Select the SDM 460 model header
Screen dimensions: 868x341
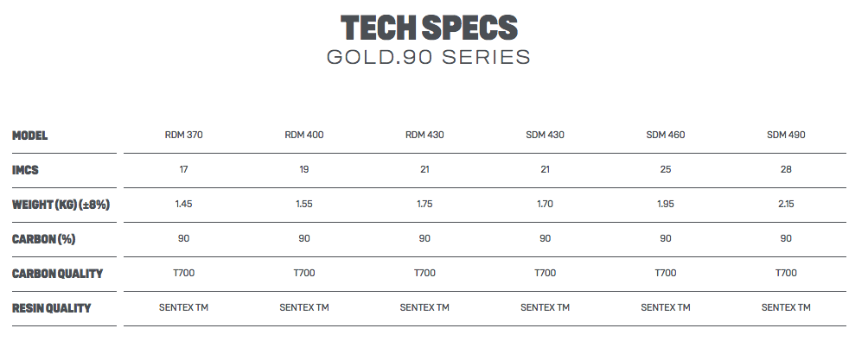666,135
